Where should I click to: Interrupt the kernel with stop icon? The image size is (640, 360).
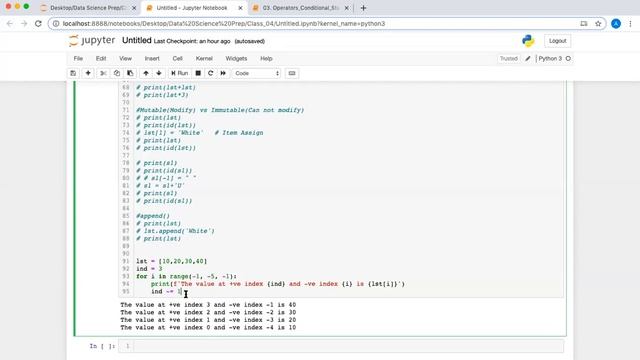[x=198, y=73]
